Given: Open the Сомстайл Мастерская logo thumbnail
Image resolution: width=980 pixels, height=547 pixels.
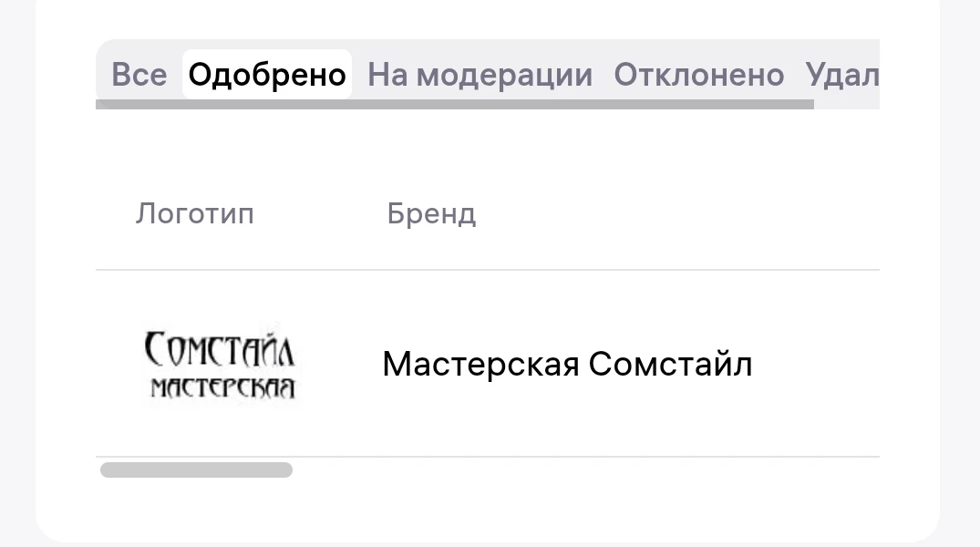Looking at the screenshot, I should 220,366.
